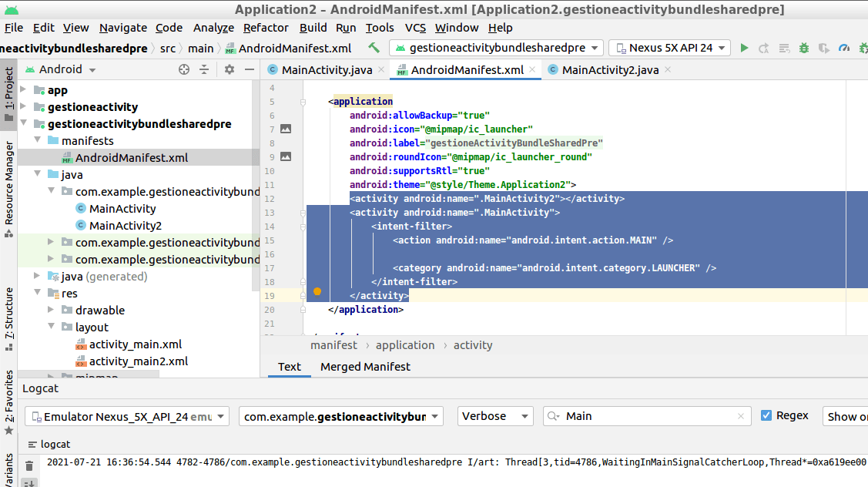Viewport: 868px width, 487px height.
Task: Select MainActivity2 in the project tree
Action: click(x=126, y=226)
